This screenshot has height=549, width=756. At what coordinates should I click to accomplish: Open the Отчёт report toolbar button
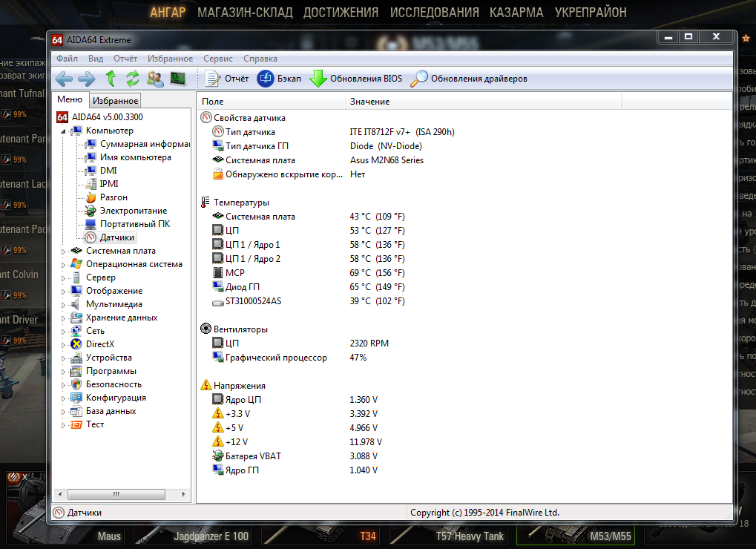(x=226, y=79)
